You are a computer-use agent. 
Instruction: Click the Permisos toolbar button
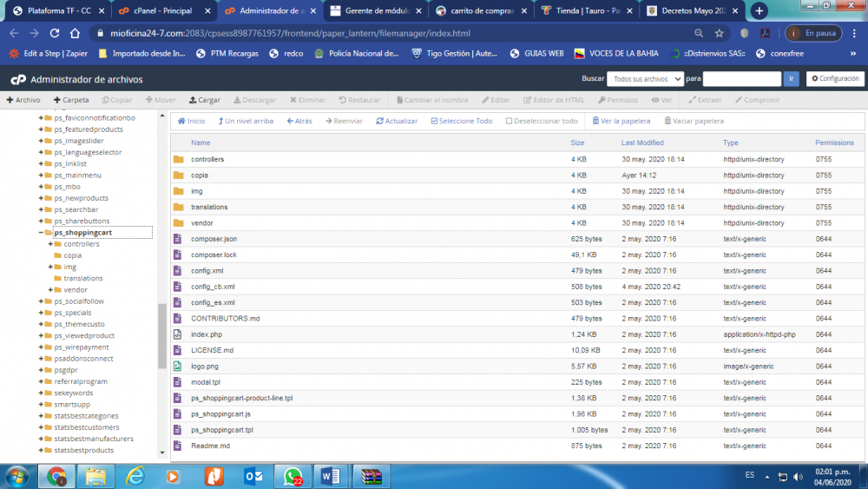(618, 100)
